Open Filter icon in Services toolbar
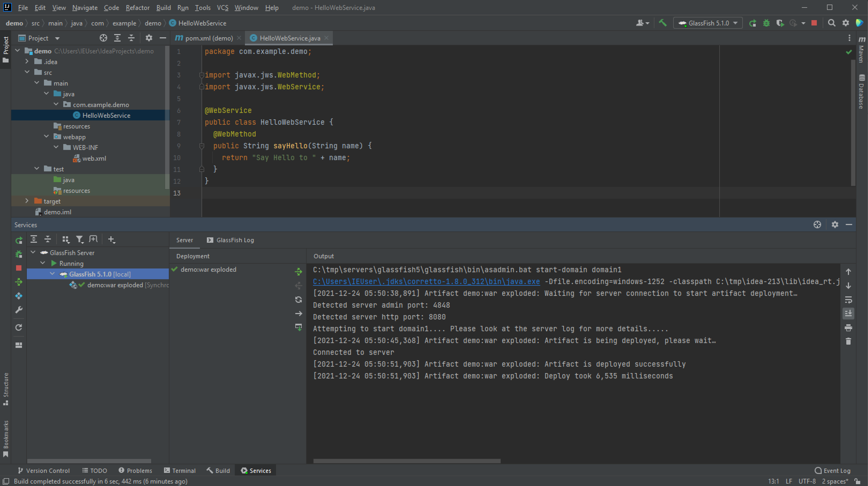Viewport: 868px width, 486px height. click(x=80, y=240)
